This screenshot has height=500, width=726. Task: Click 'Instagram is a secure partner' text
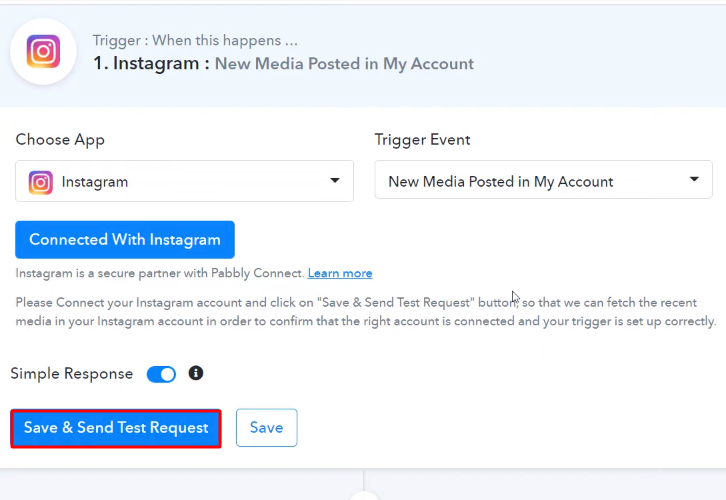point(160,273)
